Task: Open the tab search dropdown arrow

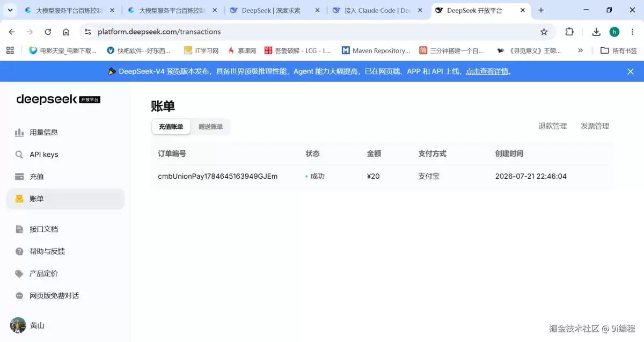Action: (10, 10)
